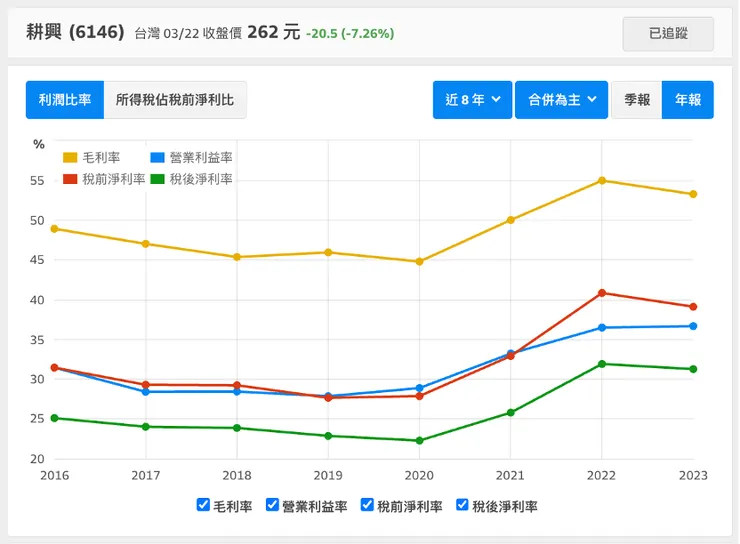Open the 合併為主 report type dropdown

(562, 100)
